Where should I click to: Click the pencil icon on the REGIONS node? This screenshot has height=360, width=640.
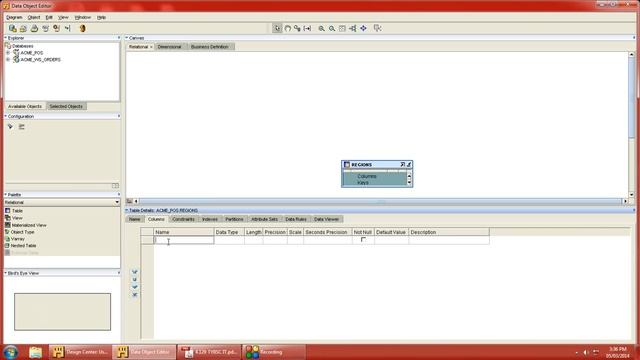409,164
